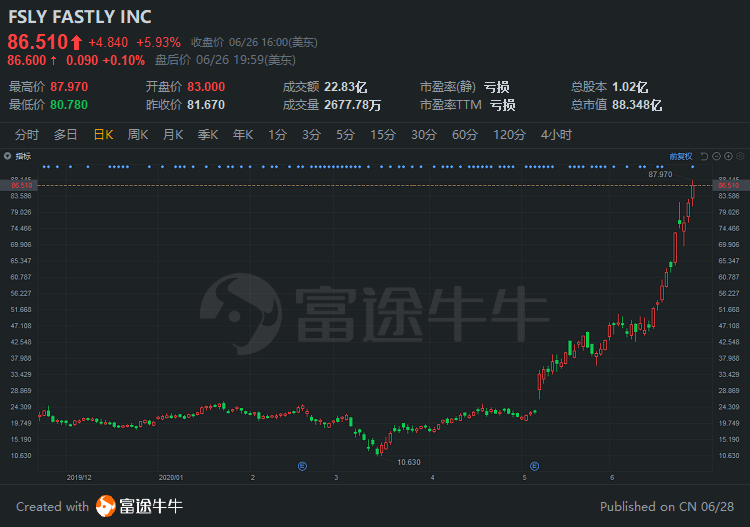Switch to 1分 one-minute chart
Image resolution: width=750 pixels, height=527 pixels.
tap(277, 135)
